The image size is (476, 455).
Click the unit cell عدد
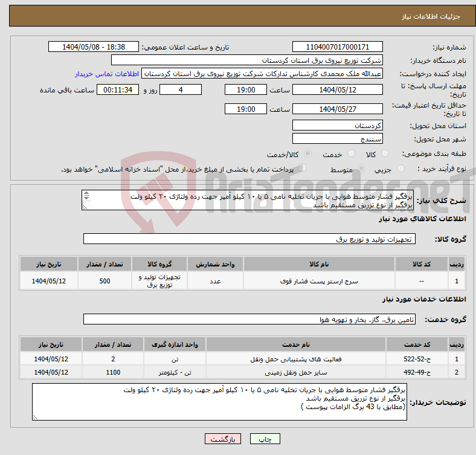pos(215,281)
